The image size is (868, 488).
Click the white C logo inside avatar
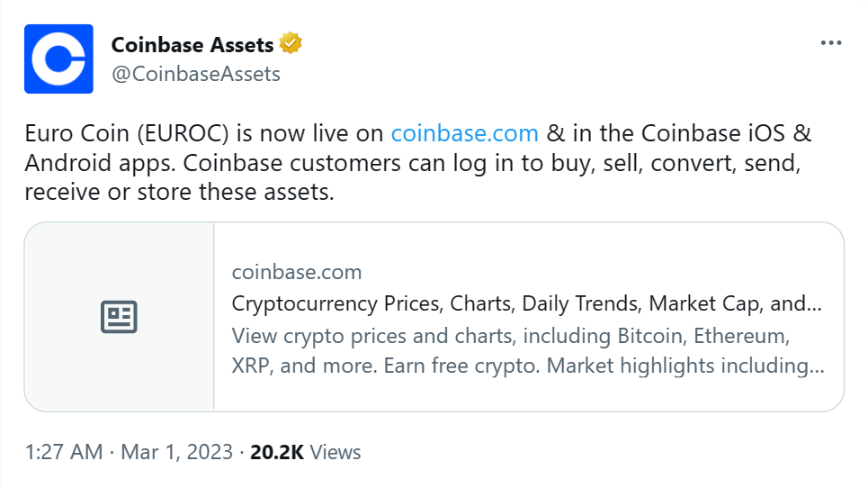tap(58, 59)
